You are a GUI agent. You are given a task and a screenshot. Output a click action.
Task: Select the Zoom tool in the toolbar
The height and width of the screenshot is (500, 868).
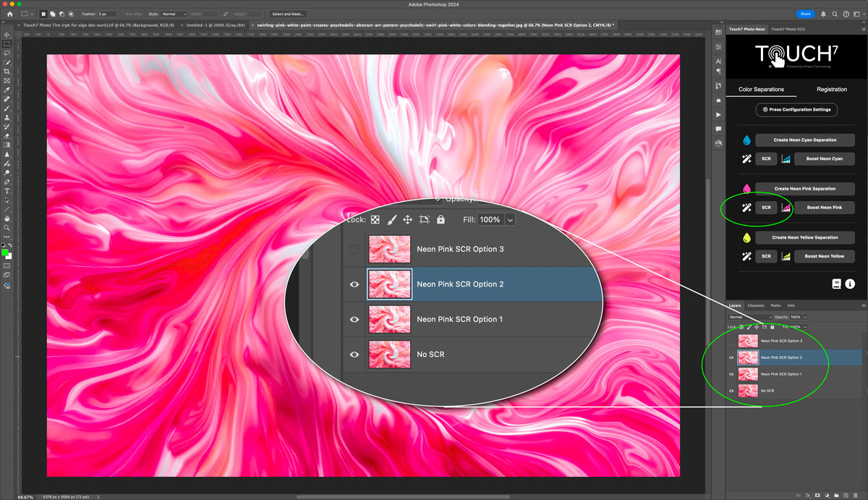(7, 227)
